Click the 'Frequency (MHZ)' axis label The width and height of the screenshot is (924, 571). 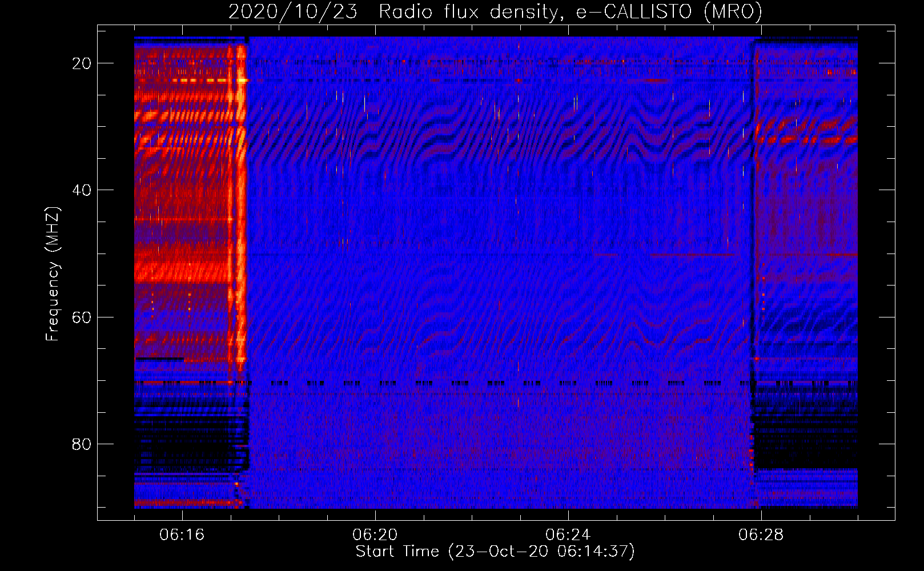(x=53, y=274)
